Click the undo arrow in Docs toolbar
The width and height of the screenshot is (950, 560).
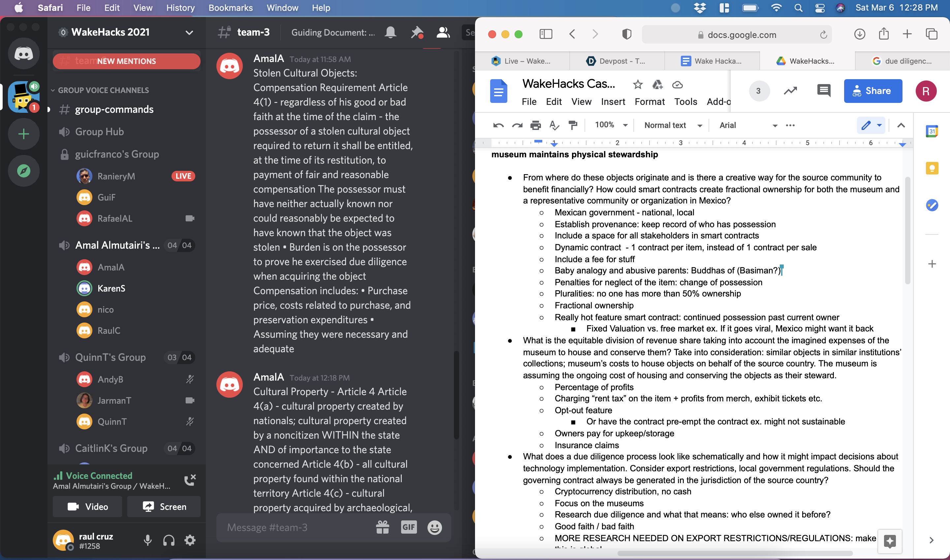click(x=498, y=125)
